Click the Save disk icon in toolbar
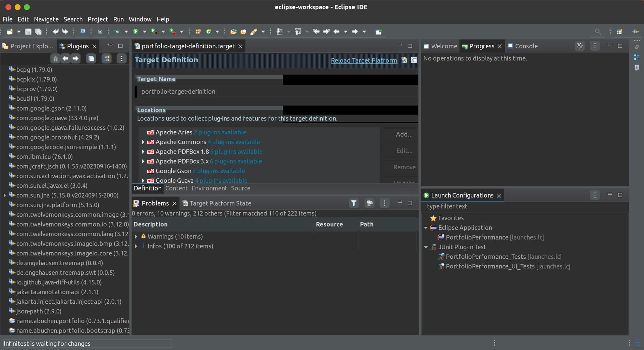 click(28, 32)
